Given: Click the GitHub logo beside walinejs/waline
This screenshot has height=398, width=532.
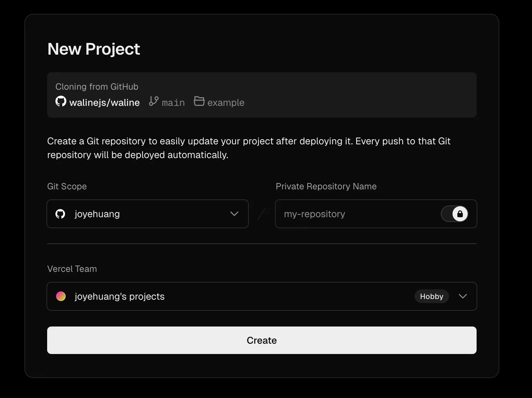Looking at the screenshot, I should pyautogui.click(x=61, y=101).
